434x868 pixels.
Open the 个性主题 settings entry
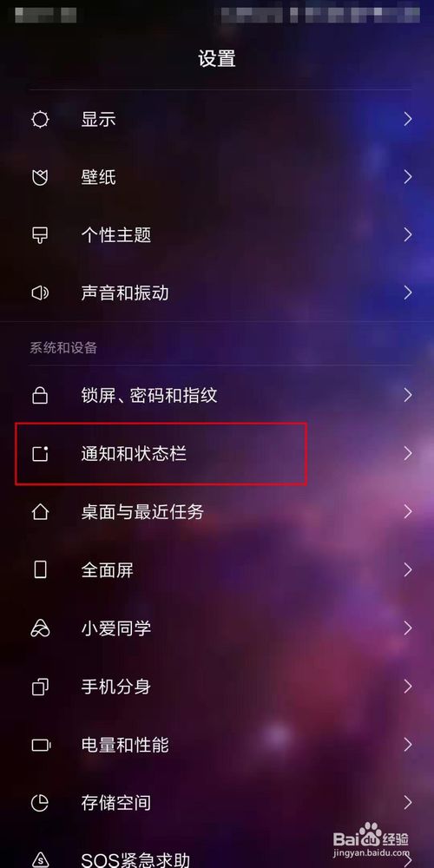point(217,235)
